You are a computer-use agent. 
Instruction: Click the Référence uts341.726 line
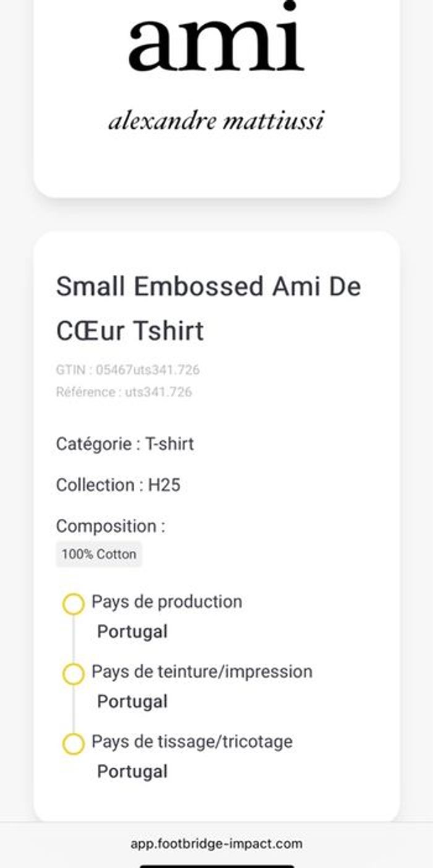point(124,392)
